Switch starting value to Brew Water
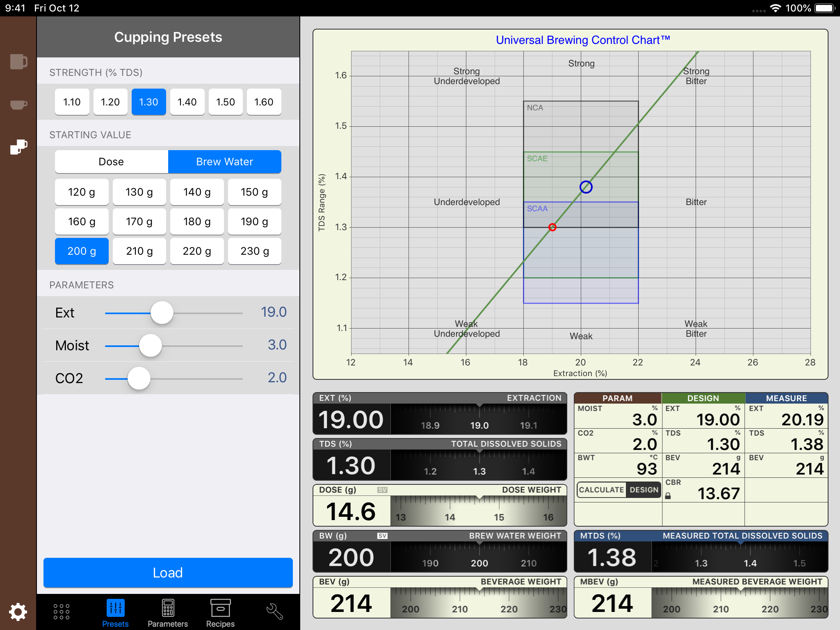840x630 pixels. (x=224, y=162)
